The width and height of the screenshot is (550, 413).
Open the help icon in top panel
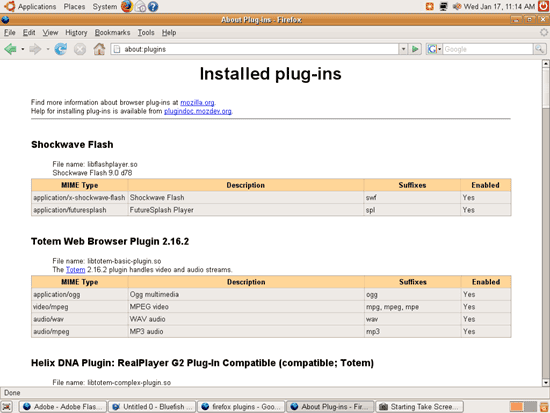153,6
